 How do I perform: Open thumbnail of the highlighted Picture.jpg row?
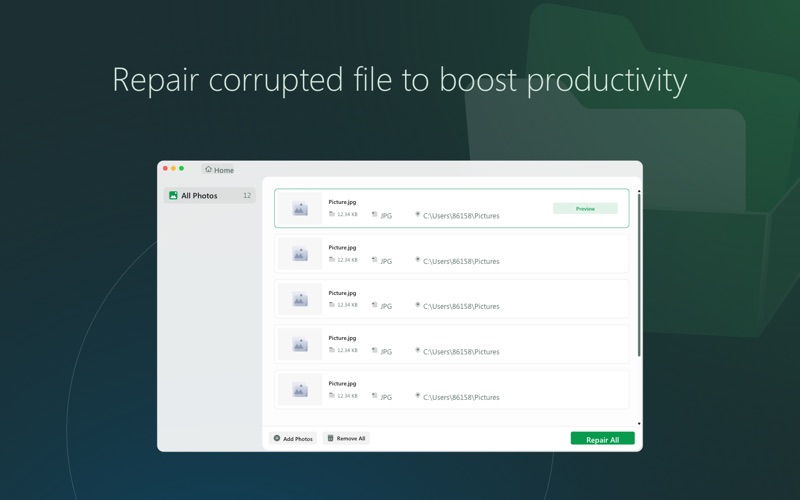click(300, 209)
